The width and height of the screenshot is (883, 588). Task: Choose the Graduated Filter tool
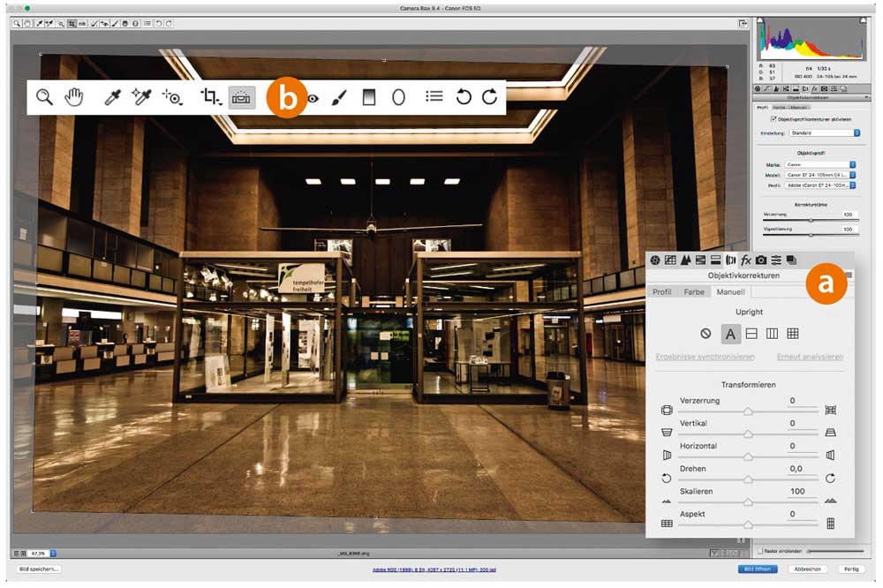(x=369, y=97)
